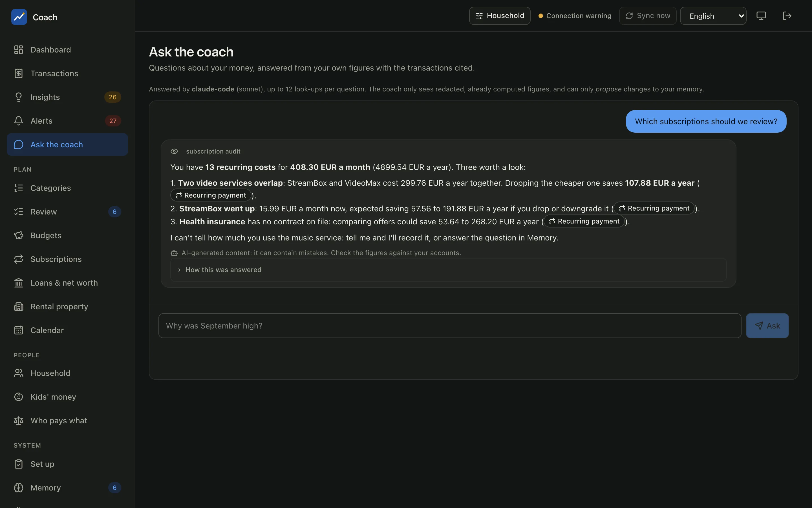
Task: Click the Kids' money smiley icon
Action: coord(18,397)
